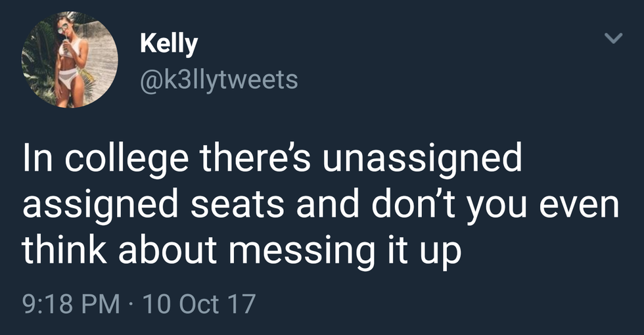Click the date 10 Oct 17
Screen dimensions: 644x335
[x=198, y=303]
